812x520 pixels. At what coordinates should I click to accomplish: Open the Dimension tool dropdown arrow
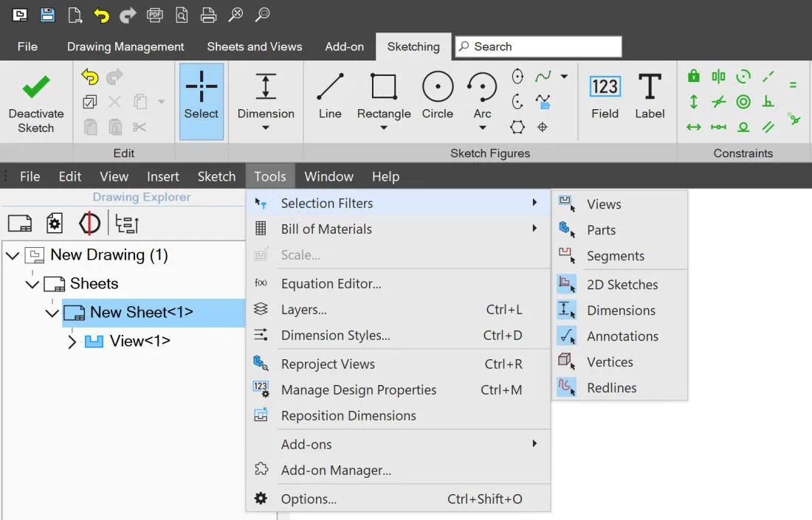(x=266, y=128)
